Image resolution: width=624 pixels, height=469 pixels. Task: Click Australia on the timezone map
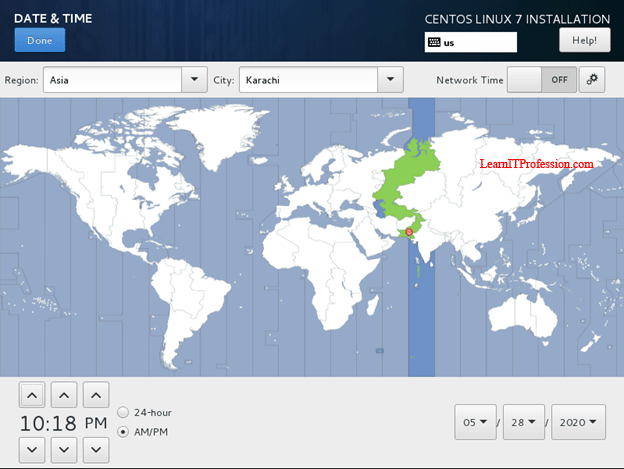tap(523, 316)
